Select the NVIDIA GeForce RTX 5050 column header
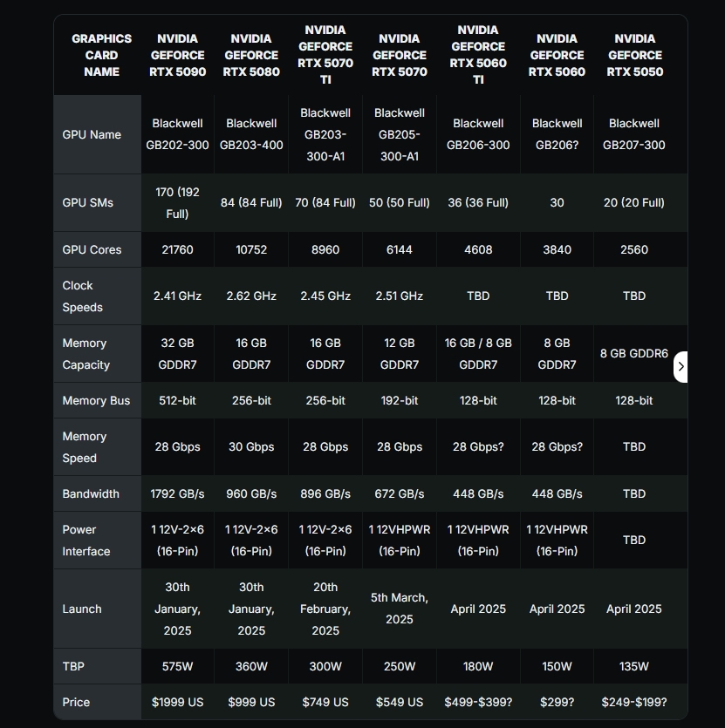725x728 pixels. point(634,55)
